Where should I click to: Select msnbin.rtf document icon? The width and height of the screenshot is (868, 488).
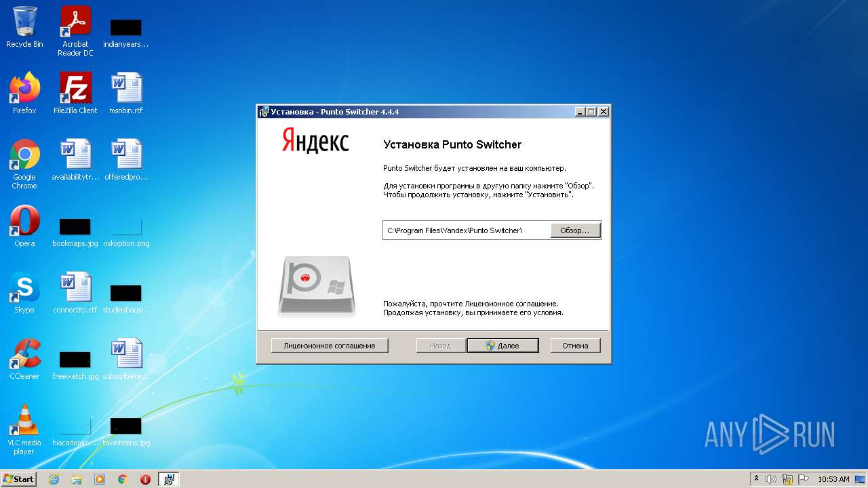[126, 94]
